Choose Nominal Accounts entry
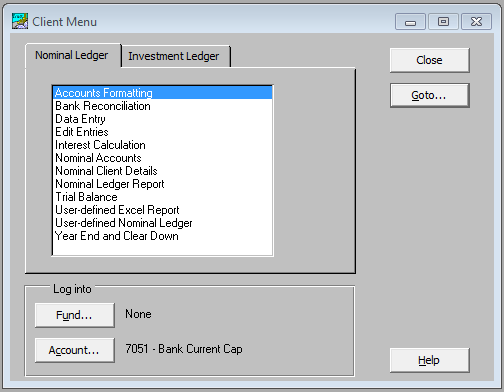The width and height of the screenshot is (504, 392). pos(162,158)
